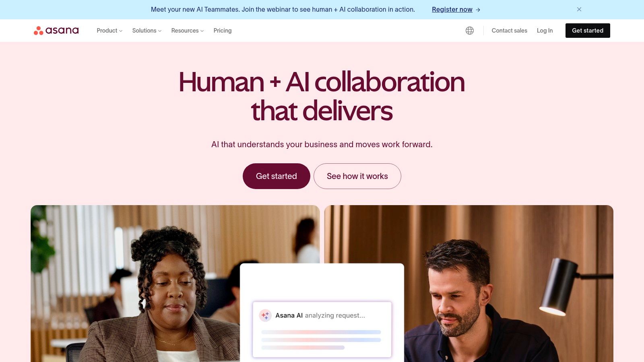Open the Pricing page

223,31
